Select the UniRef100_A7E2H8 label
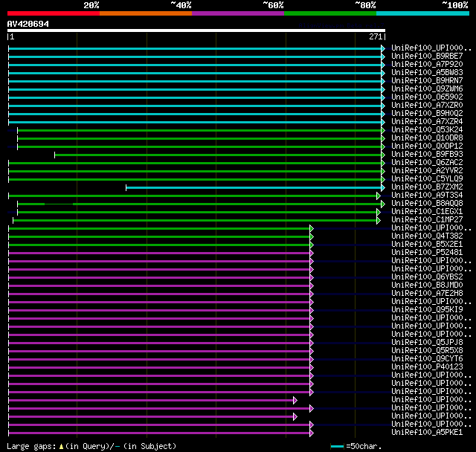Image resolution: width=476 pixels, height=452 pixels. [x=427, y=294]
